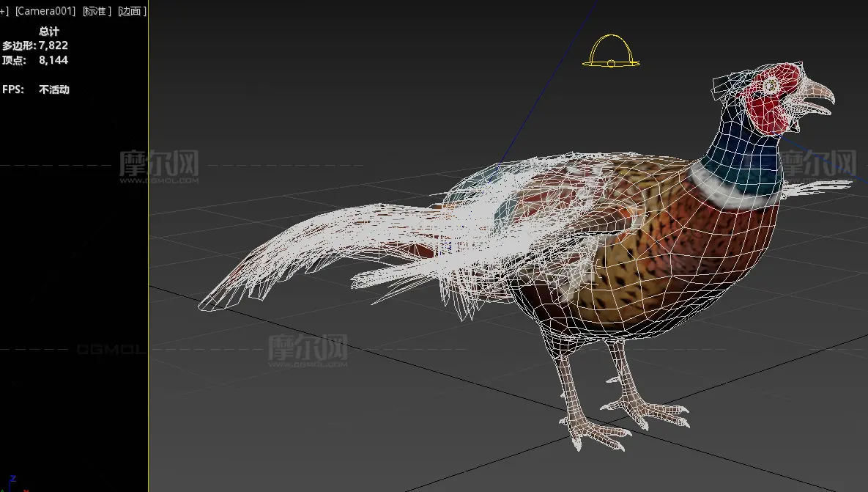Select the pheasant's eye

771,87
